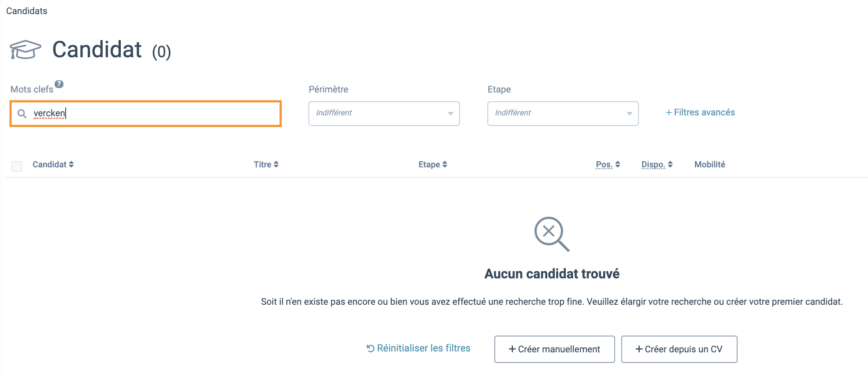Click Créer depuis un CV button
Screen dimensions: 868x377
tap(679, 349)
